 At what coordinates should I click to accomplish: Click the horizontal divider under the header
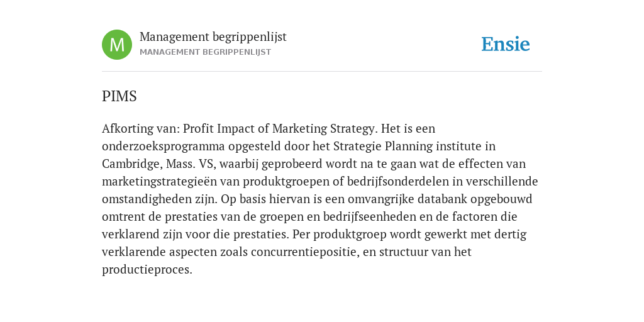(322, 72)
